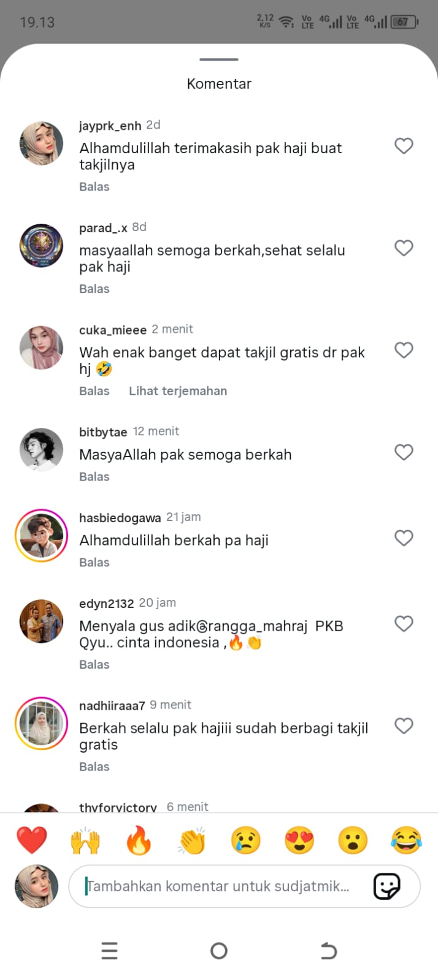The image size is (438, 980).
Task: Open the sticker picker in comment box
Action: [x=387, y=886]
